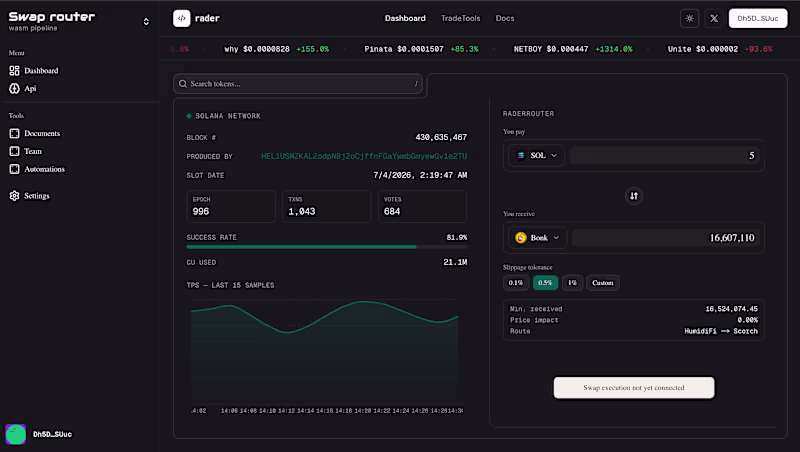Click the SOL token logo

(521, 155)
